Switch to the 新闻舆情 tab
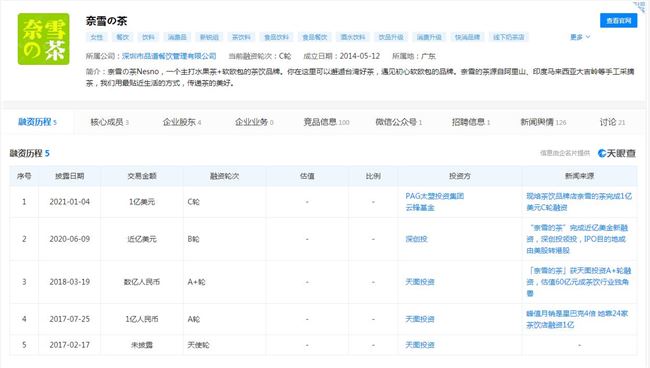The image size is (650, 368). point(543,122)
